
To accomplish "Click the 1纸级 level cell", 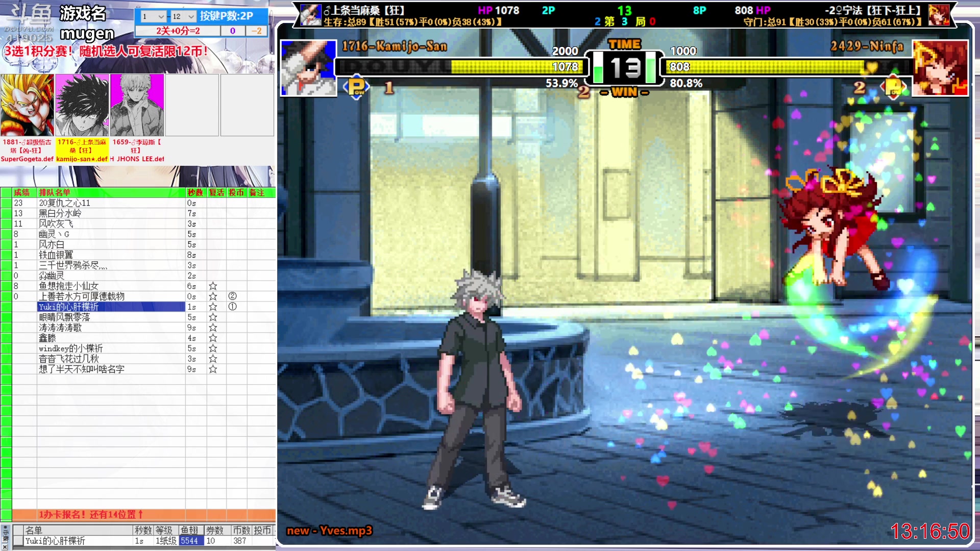I will pyautogui.click(x=166, y=541).
